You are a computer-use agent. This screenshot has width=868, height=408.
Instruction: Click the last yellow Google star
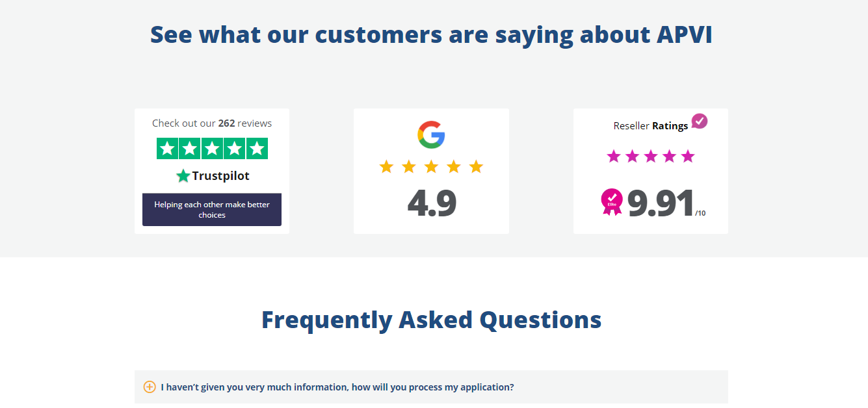[476, 167]
